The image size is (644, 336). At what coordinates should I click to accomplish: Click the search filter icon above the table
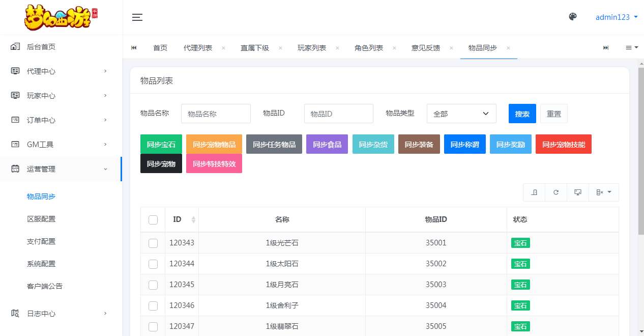pos(535,192)
